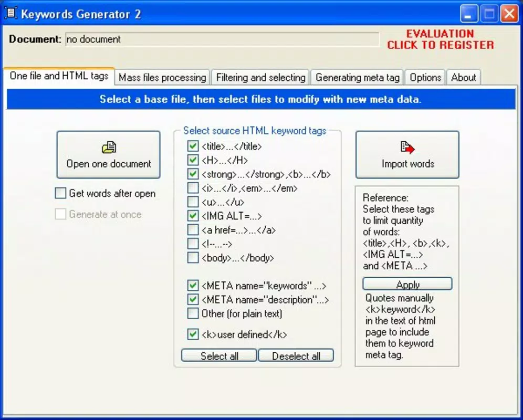Click EVALUATION CLICK TO REGISTER link
The image size is (523, 420).
[440, 39]
